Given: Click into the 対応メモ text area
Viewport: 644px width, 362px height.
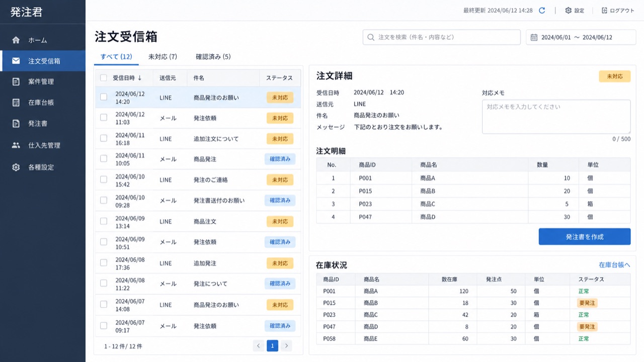Looking at the screenshot, I should click(556, 117).
